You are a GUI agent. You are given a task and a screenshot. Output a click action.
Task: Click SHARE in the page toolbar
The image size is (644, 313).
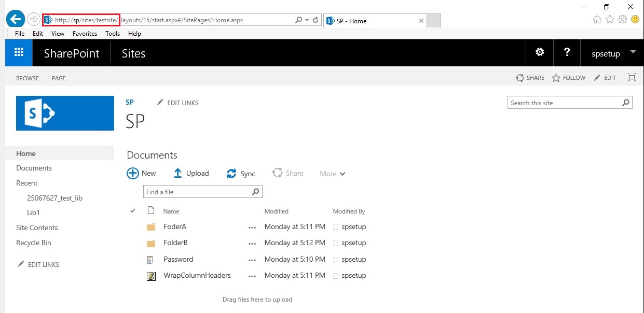tap(530, 78)
